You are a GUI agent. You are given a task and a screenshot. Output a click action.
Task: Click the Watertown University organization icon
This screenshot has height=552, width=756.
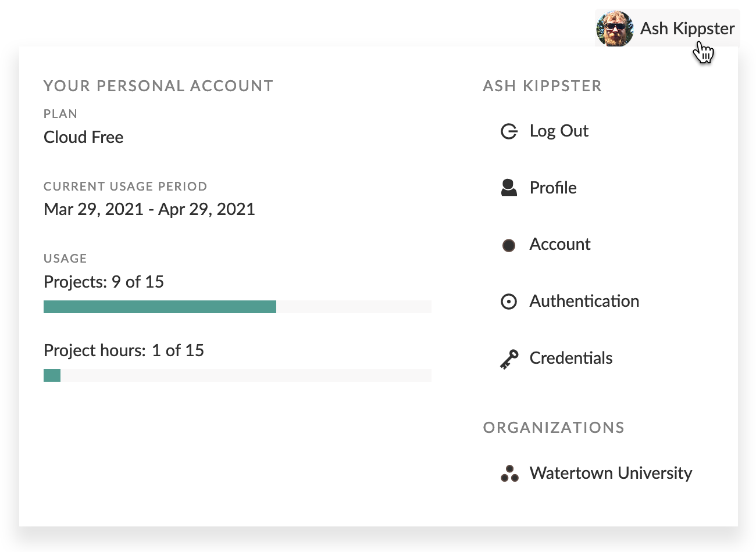509,473
